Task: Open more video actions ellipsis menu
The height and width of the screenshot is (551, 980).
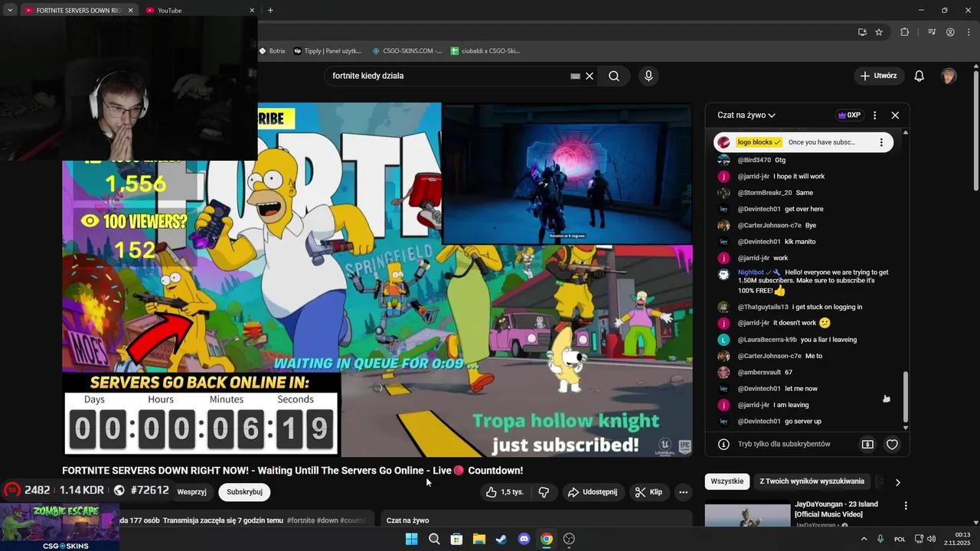Action: click(684, 492)
